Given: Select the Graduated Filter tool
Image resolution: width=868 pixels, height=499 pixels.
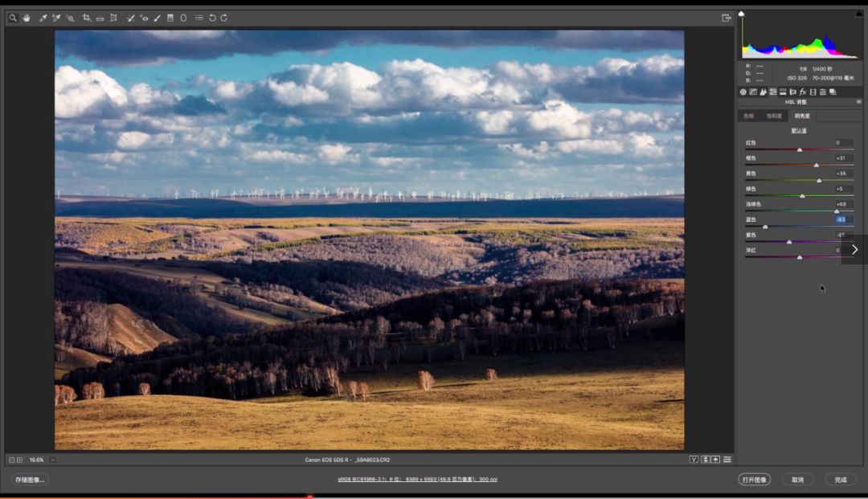Looking at the screenshot, I should tap(170, 18).
